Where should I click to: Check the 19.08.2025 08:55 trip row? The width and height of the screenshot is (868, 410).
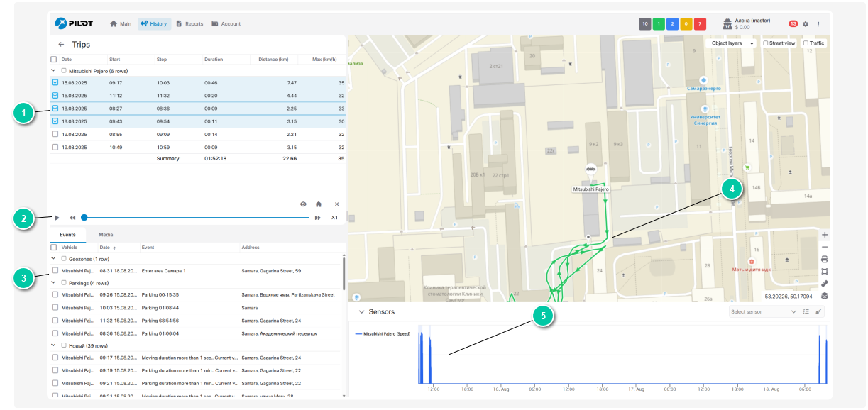55,134
